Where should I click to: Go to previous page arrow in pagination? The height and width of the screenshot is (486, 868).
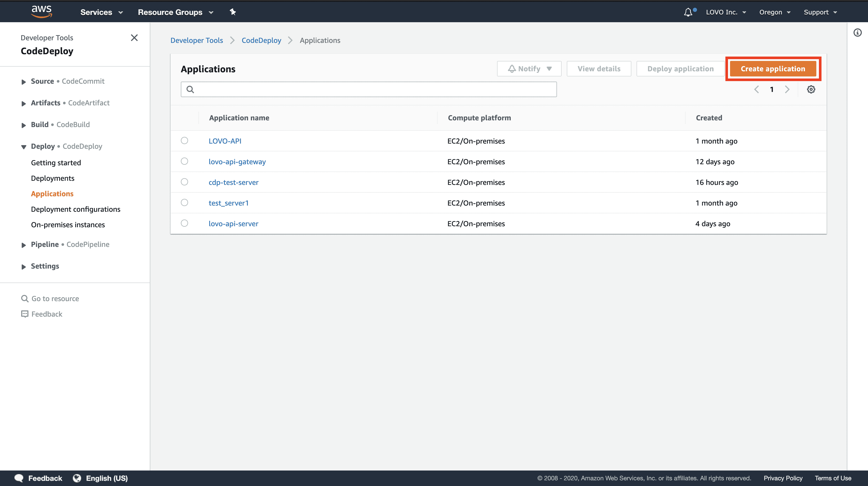click(756, 89)
